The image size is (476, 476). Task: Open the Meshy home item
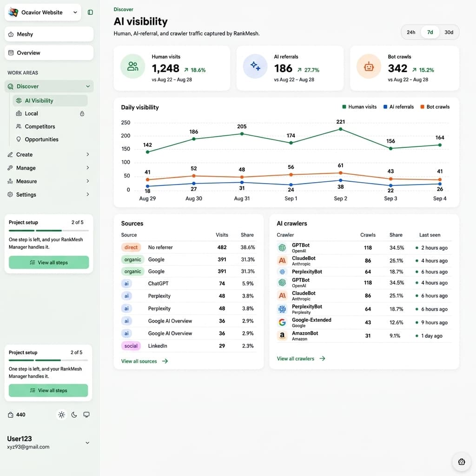click(49, 34)
